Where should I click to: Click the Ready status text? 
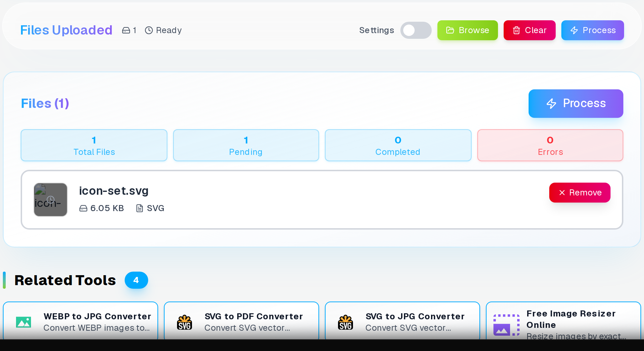[x=169, y=30]
